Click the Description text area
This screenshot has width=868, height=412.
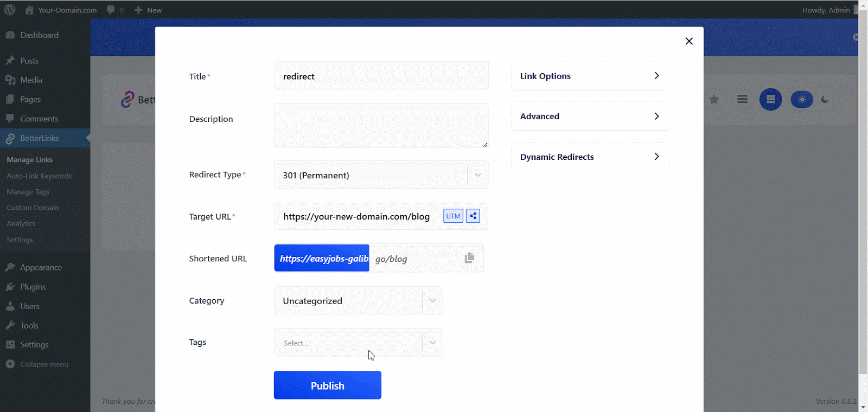[381, 125]
